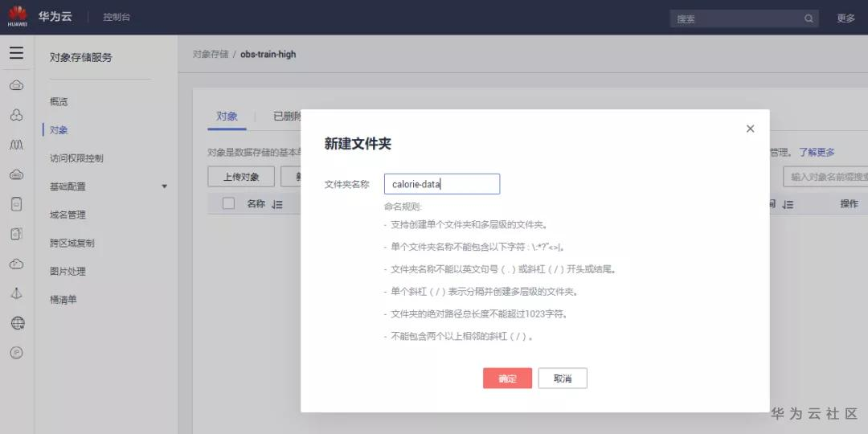
Task: Tick the select-all checkbox beside 名称
Action: 228,203
